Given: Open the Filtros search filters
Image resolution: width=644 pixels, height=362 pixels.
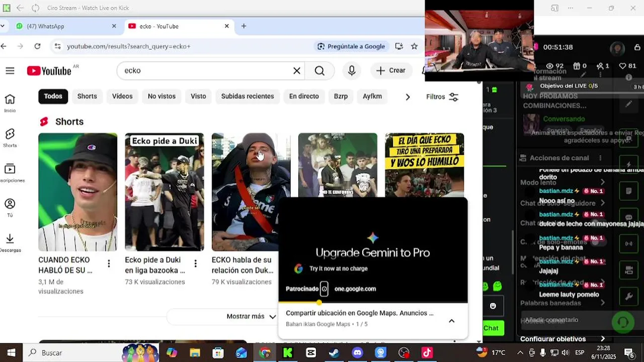Looking at the screenshot, I should pyautogui.click(x=442, y=97).
